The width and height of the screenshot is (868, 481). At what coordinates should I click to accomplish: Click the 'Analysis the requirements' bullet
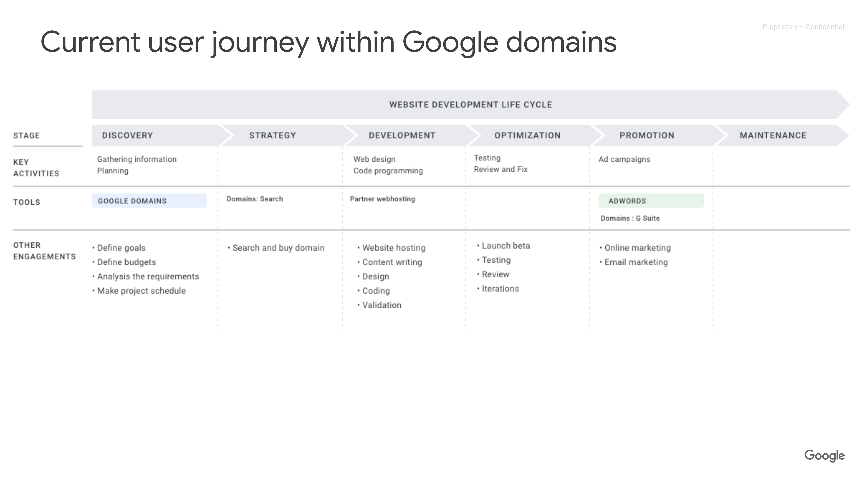coord(145,276)
